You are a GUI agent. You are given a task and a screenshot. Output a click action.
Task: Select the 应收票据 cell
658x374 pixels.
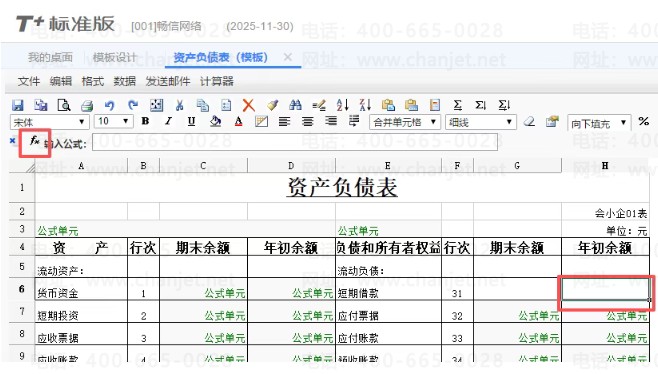click(81, 334)
